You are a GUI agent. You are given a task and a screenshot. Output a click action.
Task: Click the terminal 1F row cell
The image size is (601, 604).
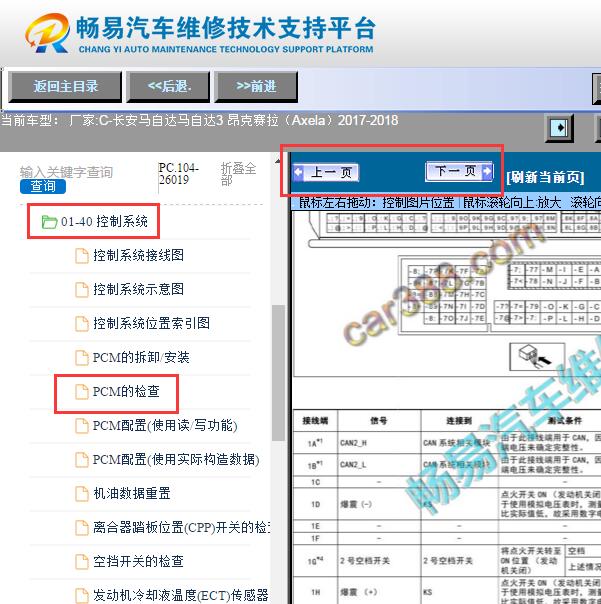[316, 538]
